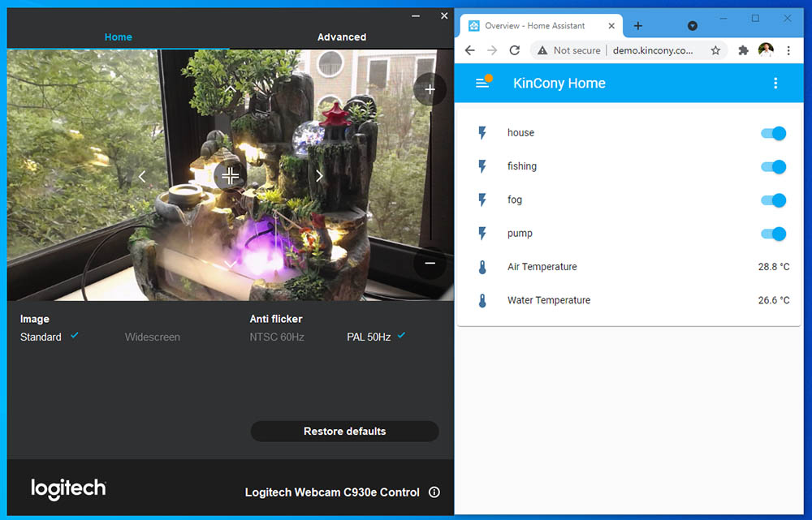This screenshot has height=520, width=812.
Task: Expand the Chrome tab search dropdown arrow
Action: [x=692, y=26]
